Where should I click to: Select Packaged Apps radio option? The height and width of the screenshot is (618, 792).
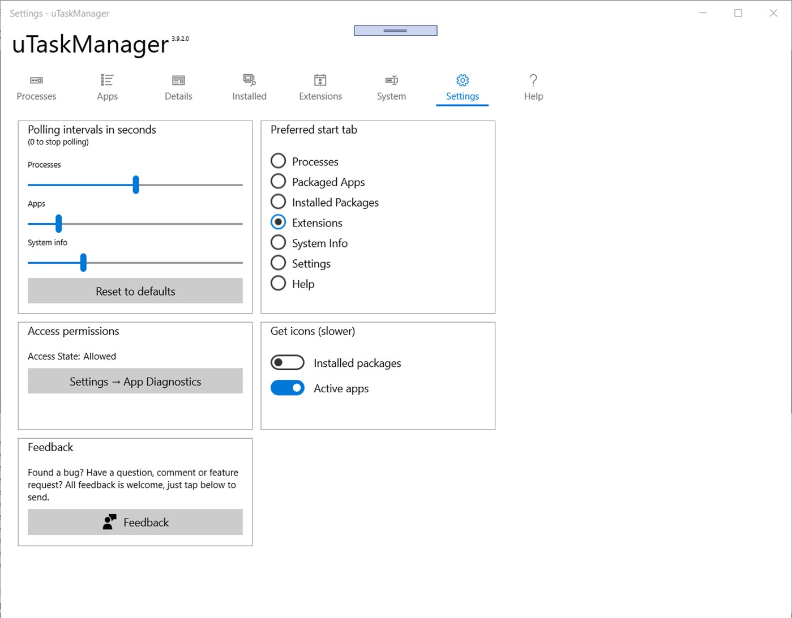pyautogui.click(x=278, y=181)
